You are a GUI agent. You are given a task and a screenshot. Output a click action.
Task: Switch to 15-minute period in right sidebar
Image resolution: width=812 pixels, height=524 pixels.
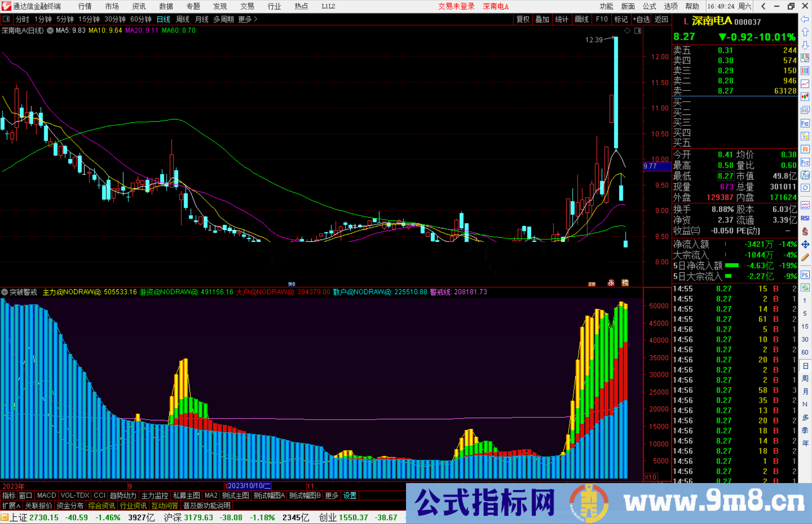pyautogui.click(x=805, y=326)
